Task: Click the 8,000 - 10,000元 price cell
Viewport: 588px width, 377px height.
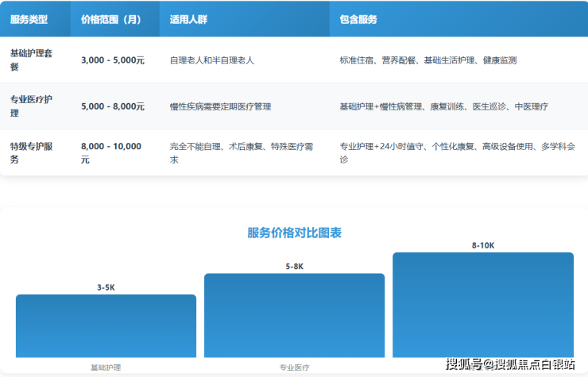Action: click(111, 152)
